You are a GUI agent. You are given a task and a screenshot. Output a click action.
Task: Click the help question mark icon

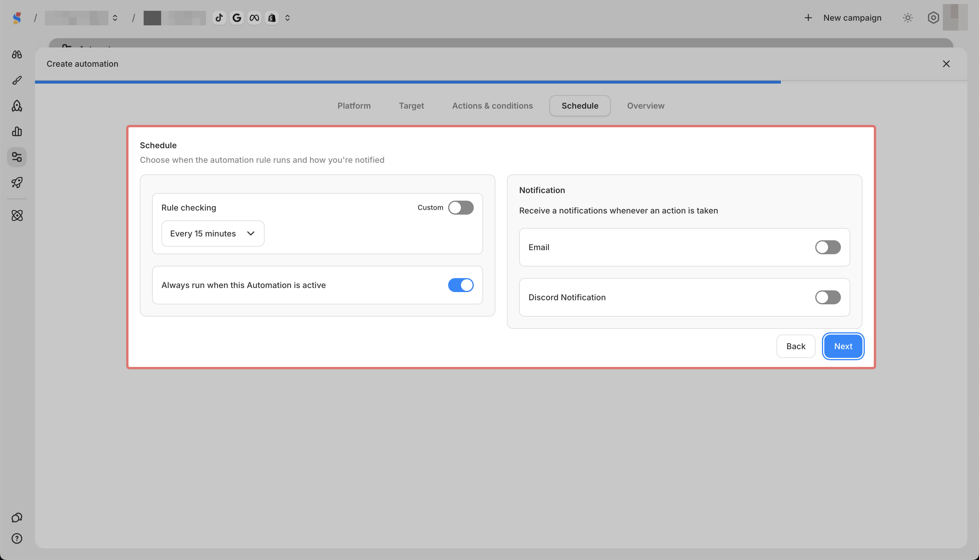point(17,538)
